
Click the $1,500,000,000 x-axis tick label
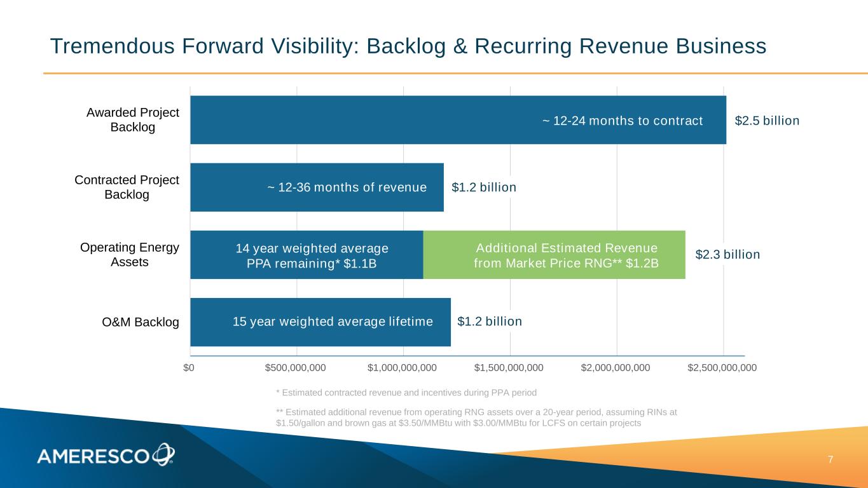point(509,367)
